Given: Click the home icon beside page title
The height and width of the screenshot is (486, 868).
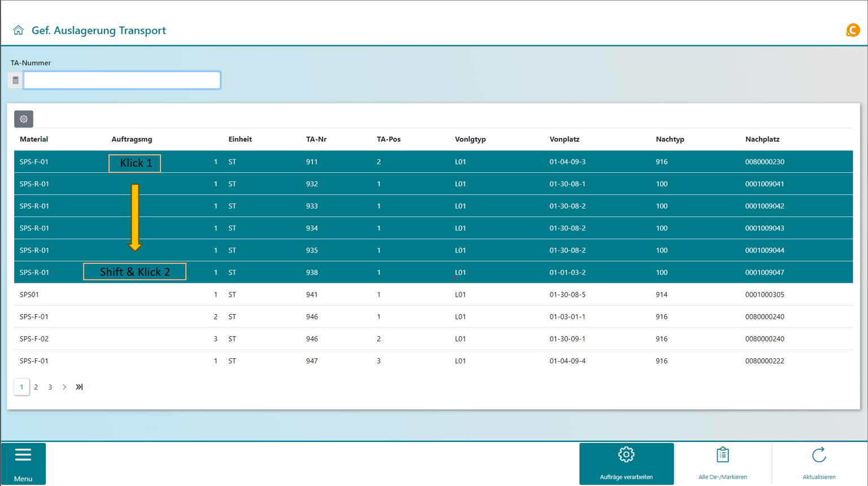Looking at the screenshot, I should (x=18, y=30).
